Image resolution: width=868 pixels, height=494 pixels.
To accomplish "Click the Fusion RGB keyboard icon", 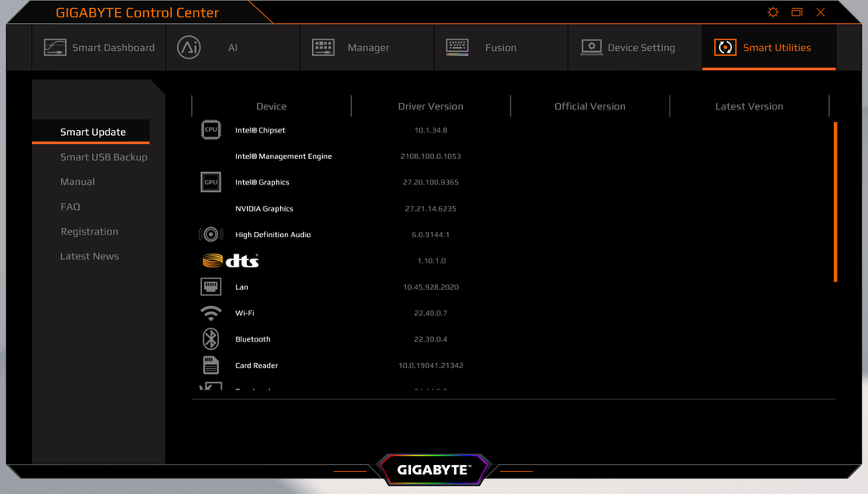I will pyautogui.click(x=457, y=48).
